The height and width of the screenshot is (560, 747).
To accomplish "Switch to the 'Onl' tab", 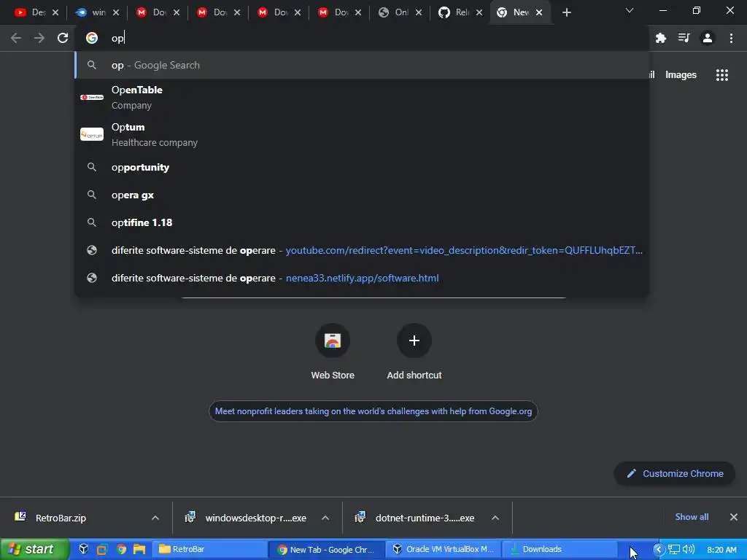I will [x=395, y=12].
